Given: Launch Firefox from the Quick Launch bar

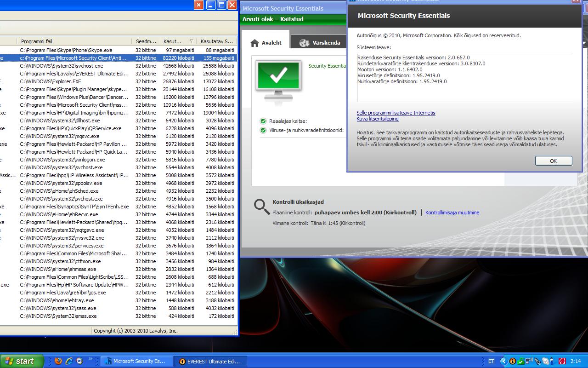Looking at the screenshot, I should (58, 361).
